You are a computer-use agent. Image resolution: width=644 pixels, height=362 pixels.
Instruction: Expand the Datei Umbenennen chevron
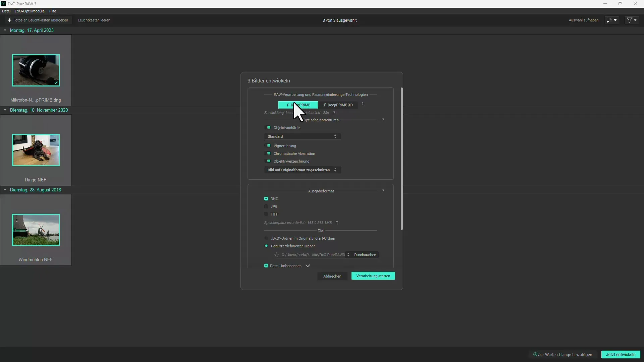308,266
